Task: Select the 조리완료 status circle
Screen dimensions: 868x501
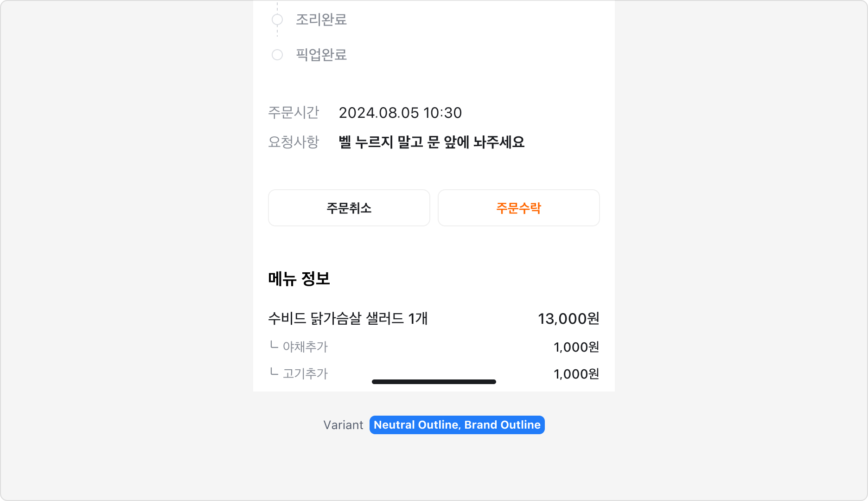Action: point(277,19)
